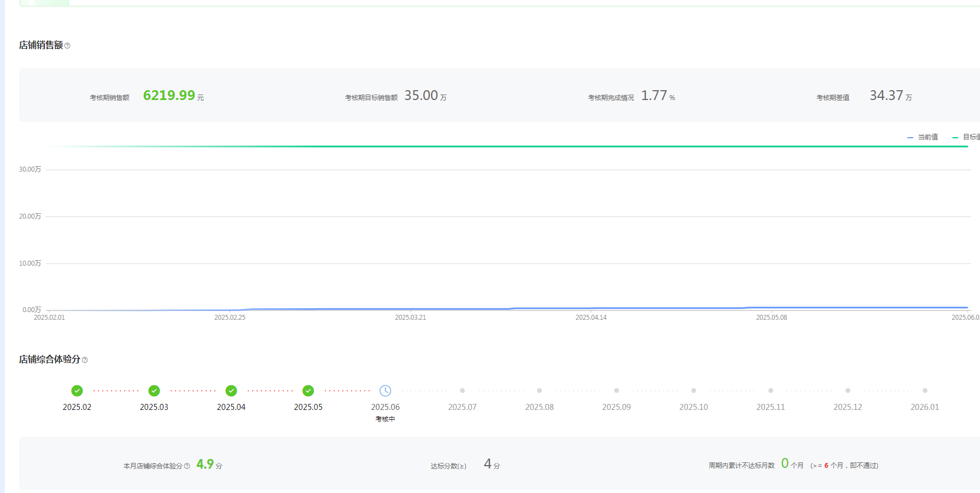Select the 2025.08 timeline dot
Image resolution: width=980 pixels, height=493 pixels.
point(540,391)
